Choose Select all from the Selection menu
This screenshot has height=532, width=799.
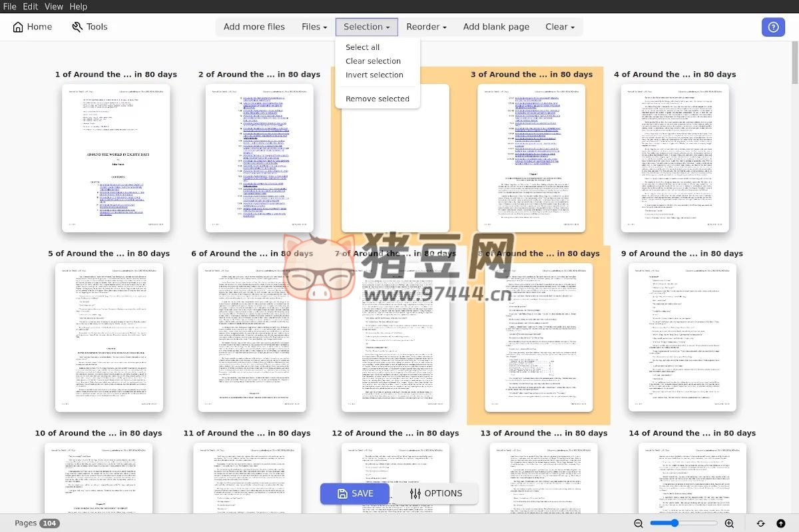click(362, 47)
